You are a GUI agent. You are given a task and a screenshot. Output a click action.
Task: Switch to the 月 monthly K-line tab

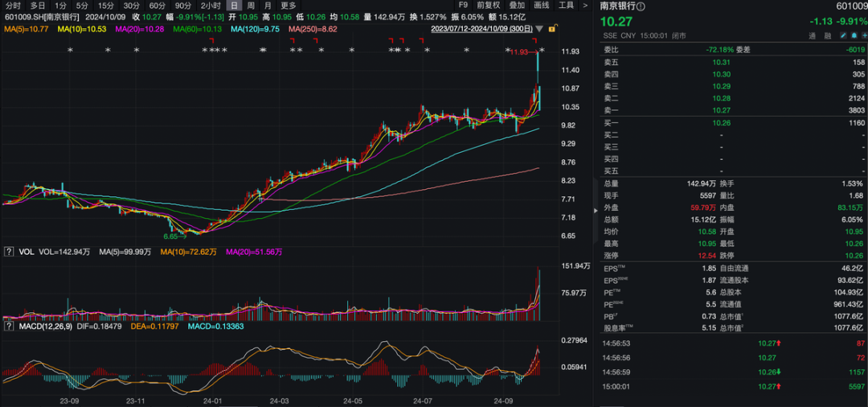[x=268, y=6]
